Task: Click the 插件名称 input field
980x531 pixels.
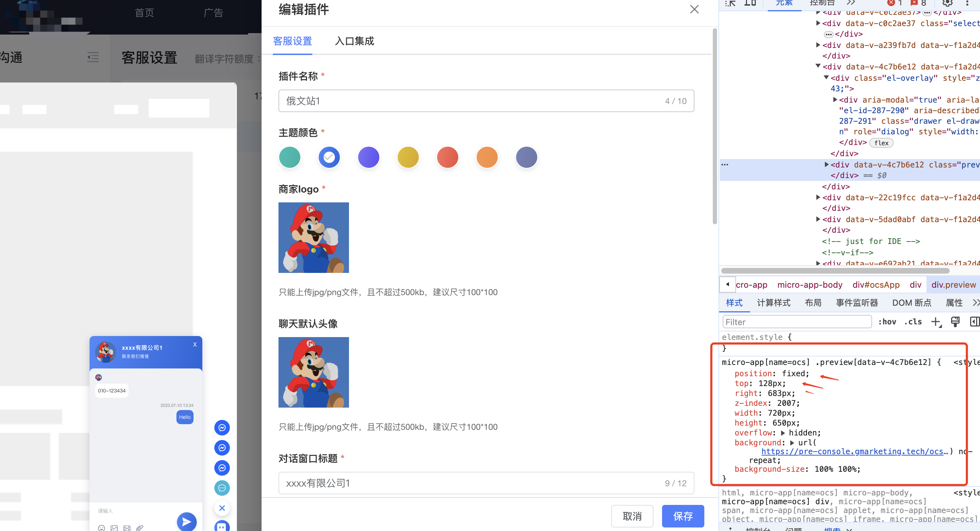Action: tap(472, 101)
